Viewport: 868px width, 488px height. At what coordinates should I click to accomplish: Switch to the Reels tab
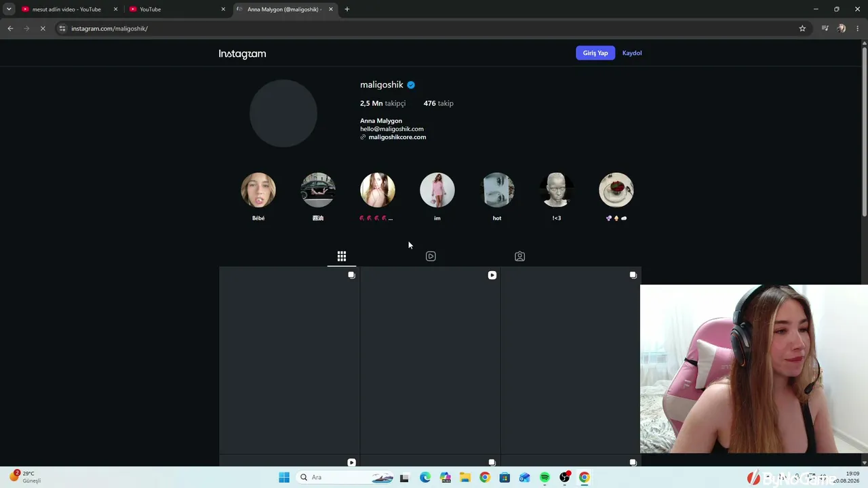tap(431, 256)
